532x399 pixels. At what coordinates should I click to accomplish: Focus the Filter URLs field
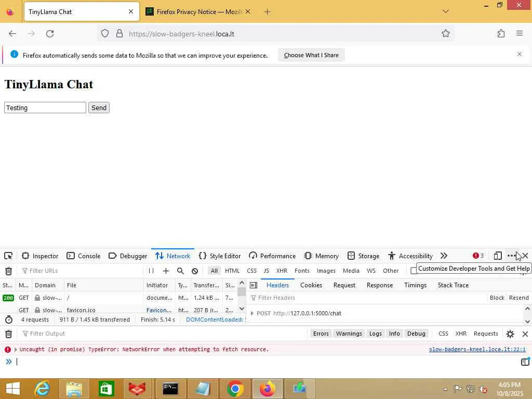click(x=82, y=271)
